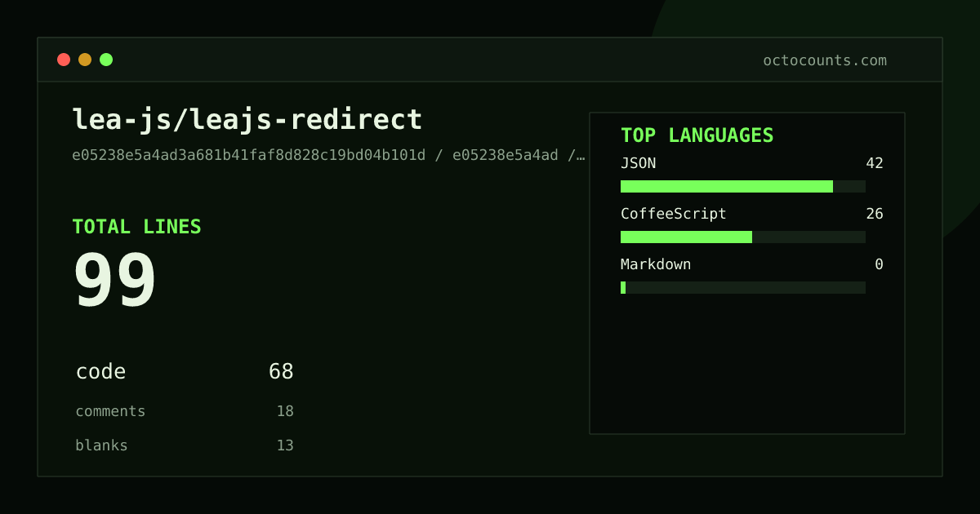The image size is (980, 514).
Task: Click the red window dot
Action: (x=64, y=60)
